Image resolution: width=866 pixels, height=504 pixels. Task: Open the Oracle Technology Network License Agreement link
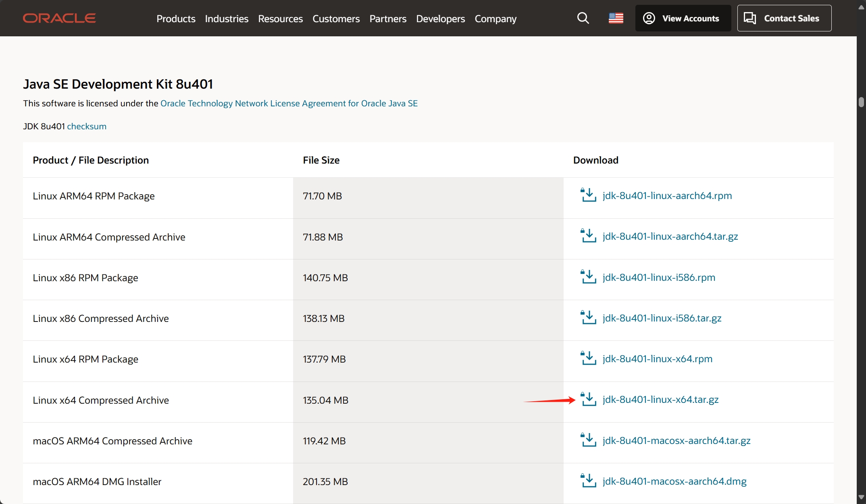coord(289,103)
